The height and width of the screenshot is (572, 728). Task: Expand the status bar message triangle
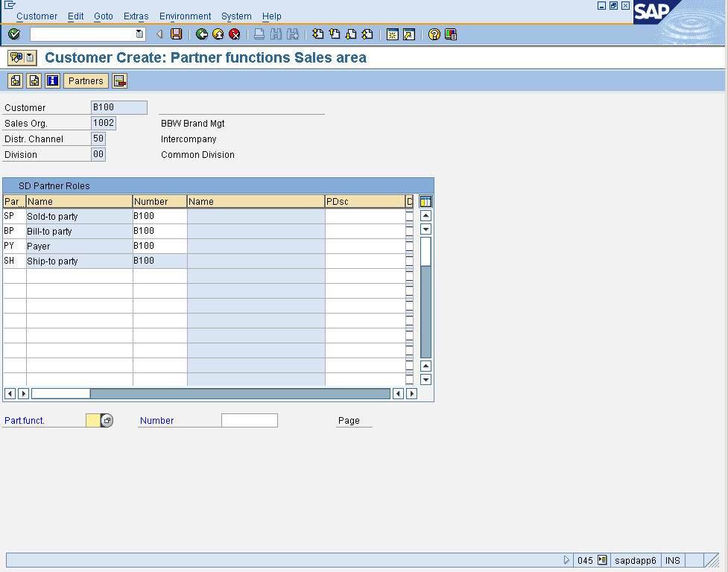click(x=566, y=560)
